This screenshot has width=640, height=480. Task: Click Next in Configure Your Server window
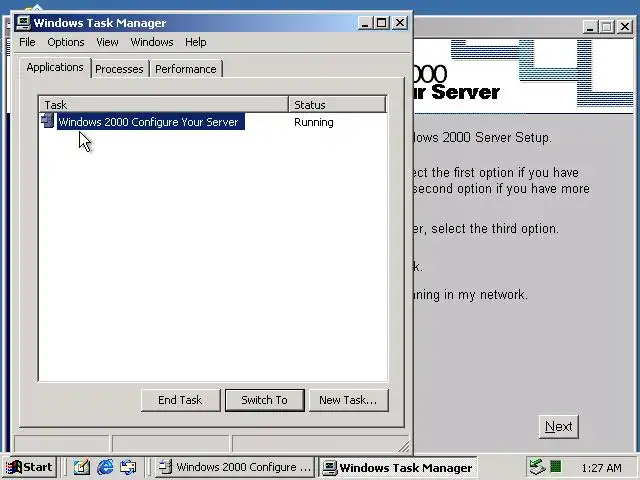tap(558, 427)
